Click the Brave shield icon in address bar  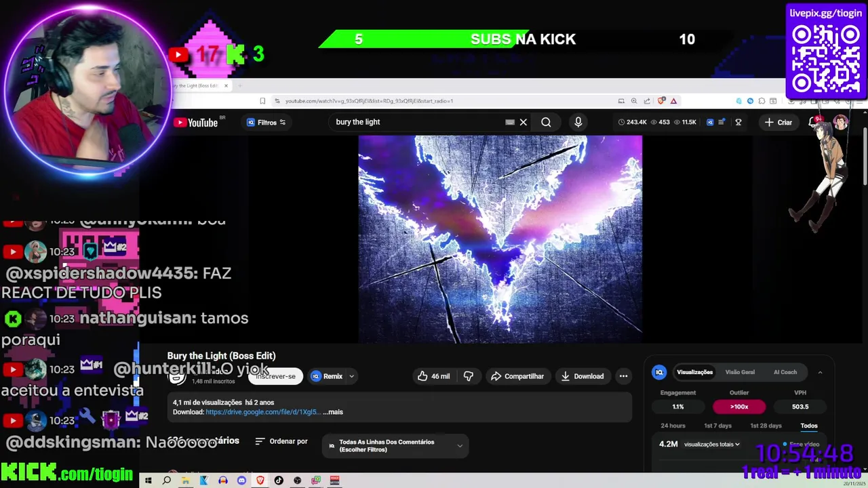(x=661, y=101)
